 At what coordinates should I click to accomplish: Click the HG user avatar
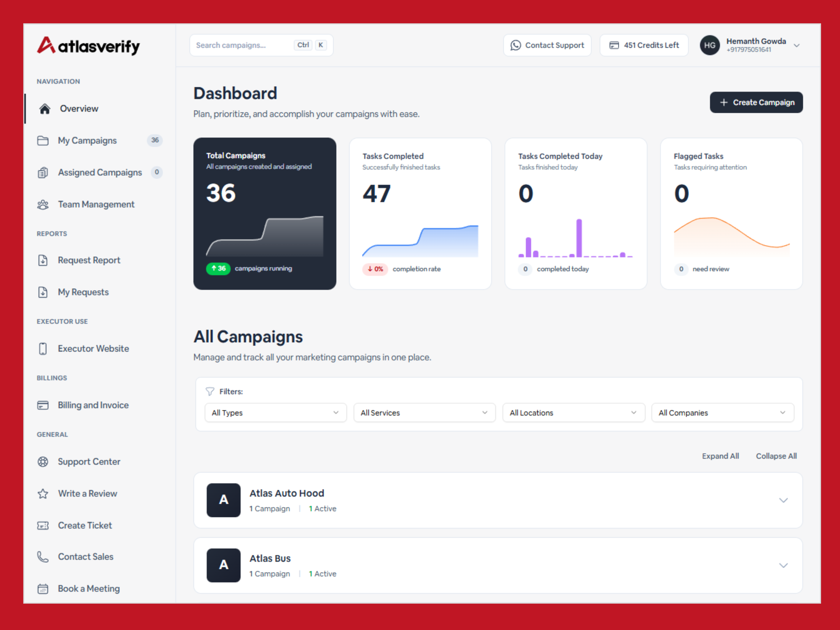coord(709,45)
